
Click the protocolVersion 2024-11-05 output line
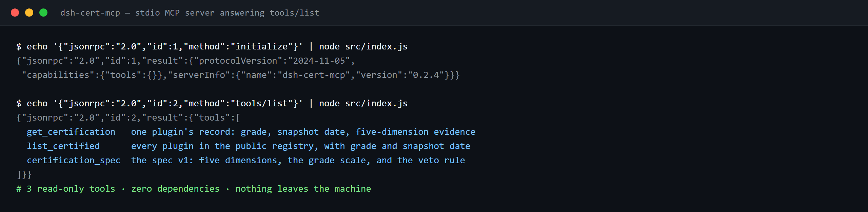coord(185,61)
